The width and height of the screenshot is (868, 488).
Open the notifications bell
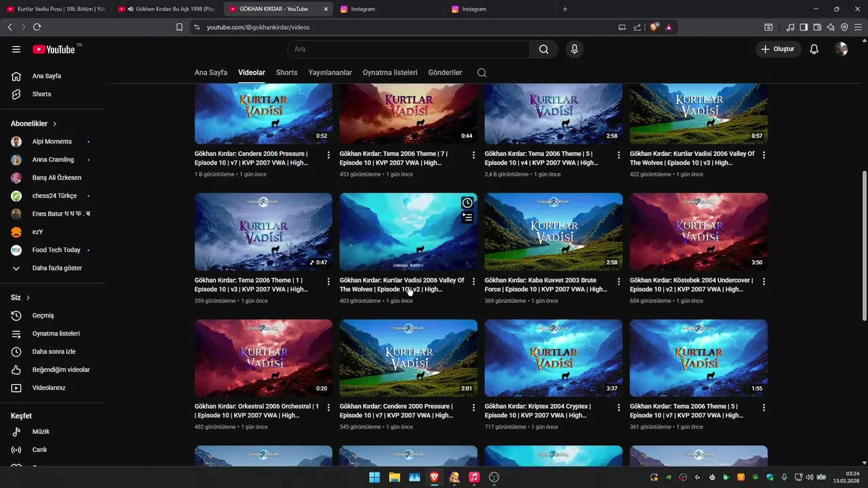814,49
